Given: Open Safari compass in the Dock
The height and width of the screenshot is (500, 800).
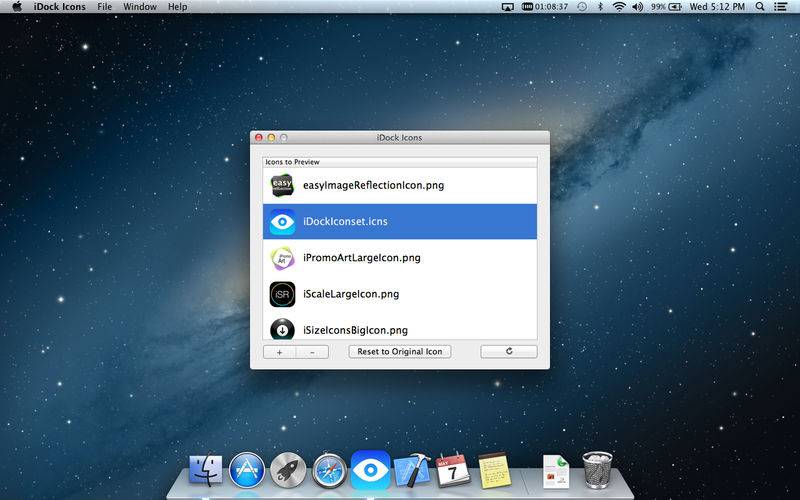Looking at the screenshot, I should coord(330,470).
